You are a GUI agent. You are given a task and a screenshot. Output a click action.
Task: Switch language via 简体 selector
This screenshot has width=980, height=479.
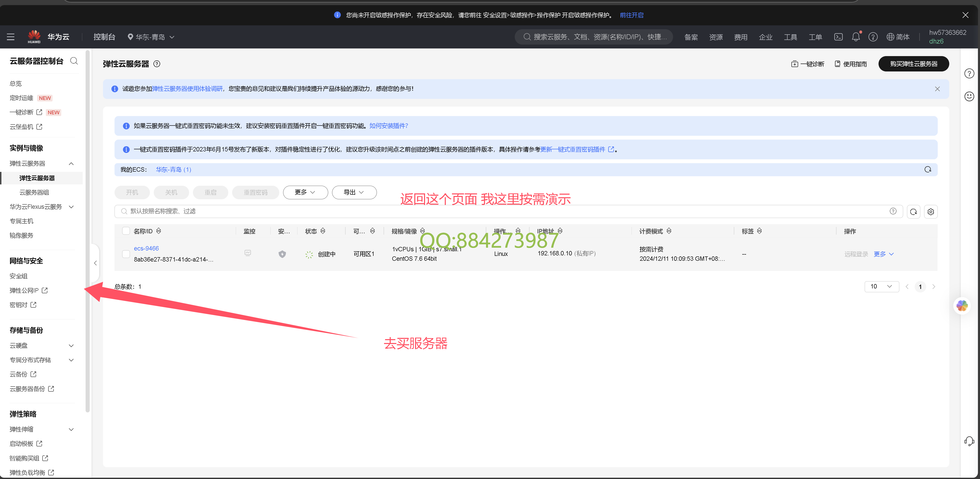tap(898, 37)
